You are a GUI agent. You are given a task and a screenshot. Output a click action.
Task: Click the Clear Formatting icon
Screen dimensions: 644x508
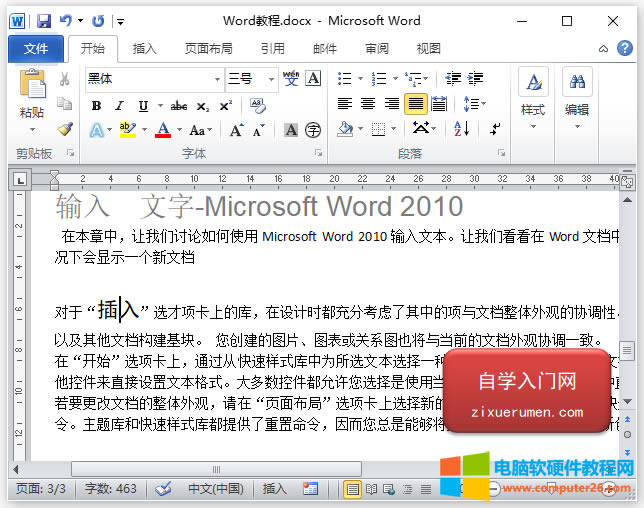point(258,106)
